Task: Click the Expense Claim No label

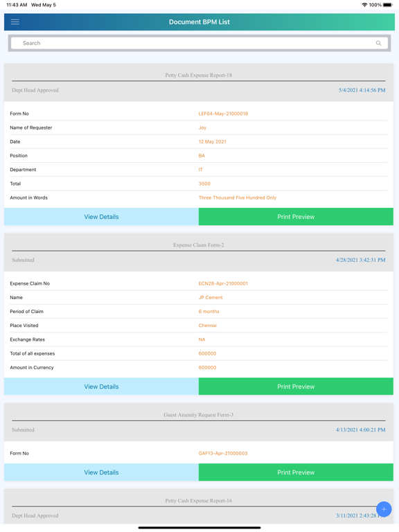Action: click(x=30, y=283)
